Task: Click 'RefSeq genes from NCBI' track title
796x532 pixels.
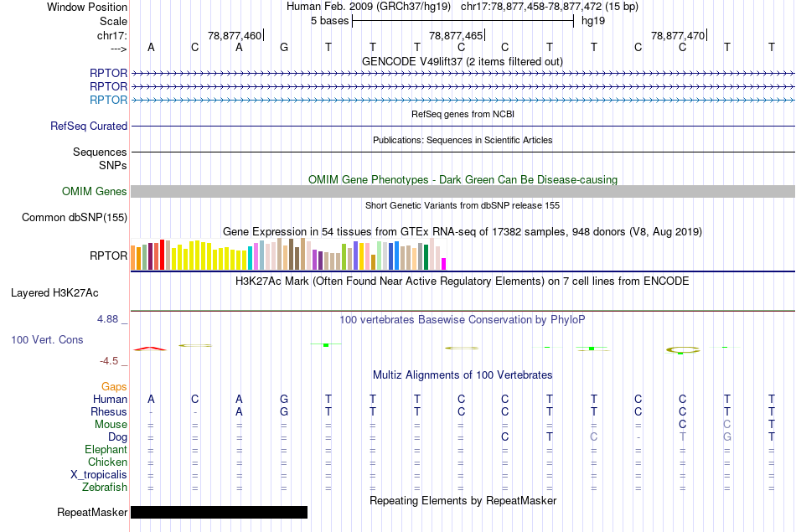Action: click(463, 114)
